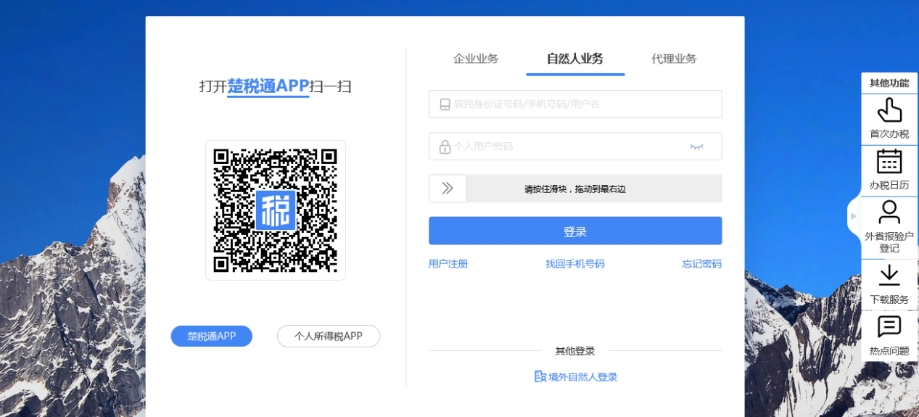Click the login QR code image
Image resolution: width=919 pixels, height=417 pixels.
coord(275,211)
